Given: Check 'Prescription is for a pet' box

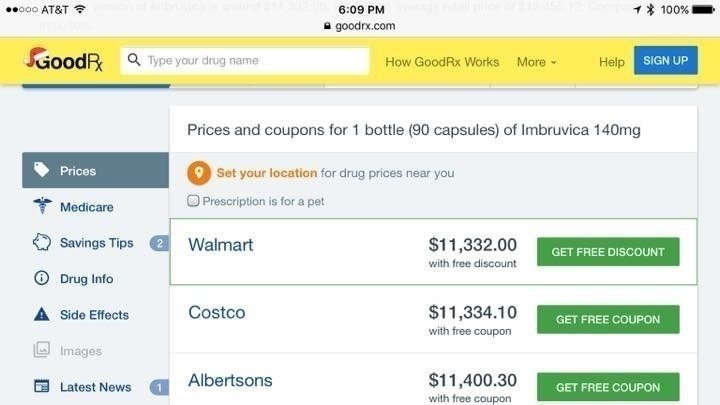Looking at the screenshot, I should (x=194, y=201).
